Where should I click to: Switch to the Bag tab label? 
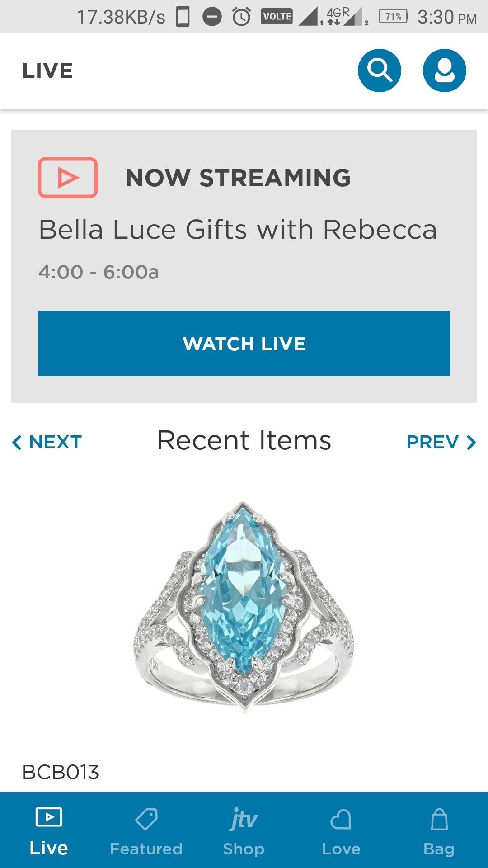tap(439, 849)
